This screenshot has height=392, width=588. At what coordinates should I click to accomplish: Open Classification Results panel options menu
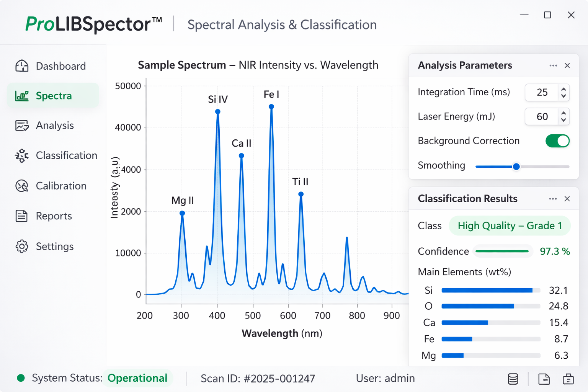[553, 199]
